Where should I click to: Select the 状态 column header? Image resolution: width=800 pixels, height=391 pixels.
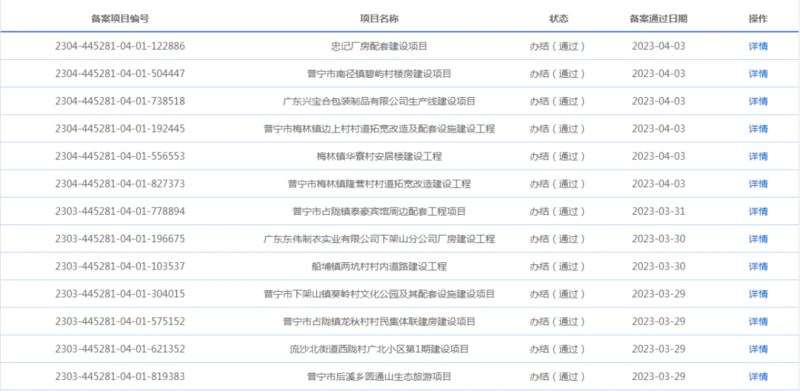558,19
